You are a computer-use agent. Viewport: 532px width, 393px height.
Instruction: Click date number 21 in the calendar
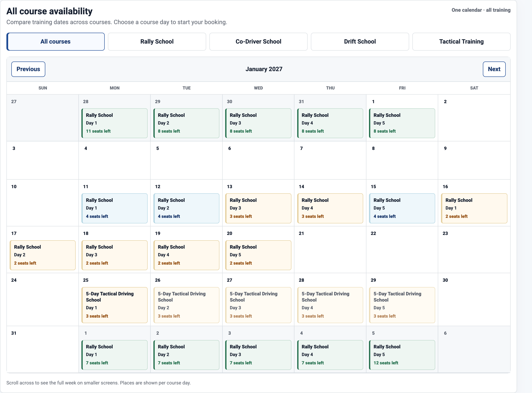(301, 233)
